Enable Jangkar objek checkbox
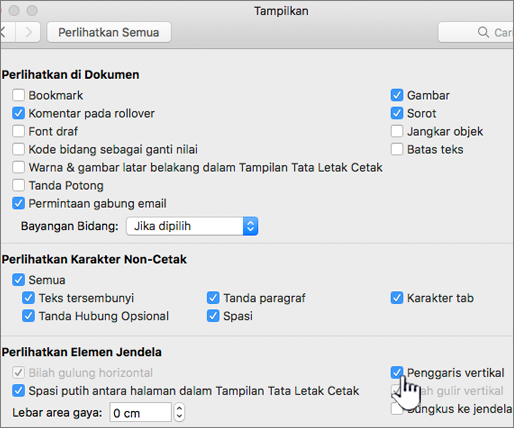 397,131
